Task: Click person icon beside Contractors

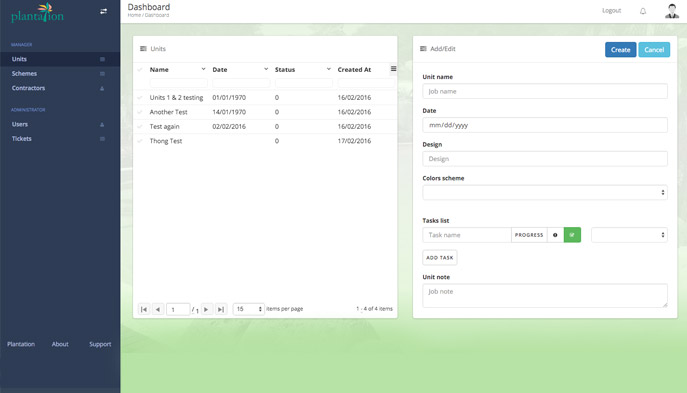Action: (x=102, y=88)
